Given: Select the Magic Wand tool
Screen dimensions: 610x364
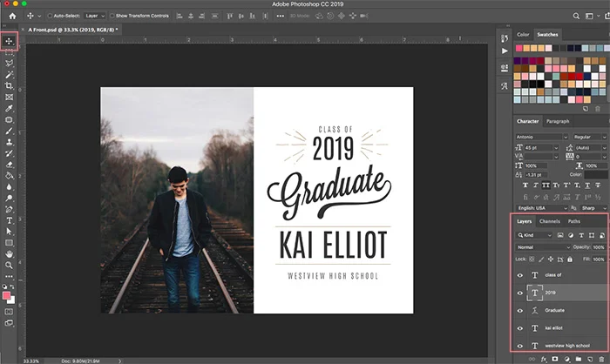Looking at the screenshot, I should [x=9, y=74].
